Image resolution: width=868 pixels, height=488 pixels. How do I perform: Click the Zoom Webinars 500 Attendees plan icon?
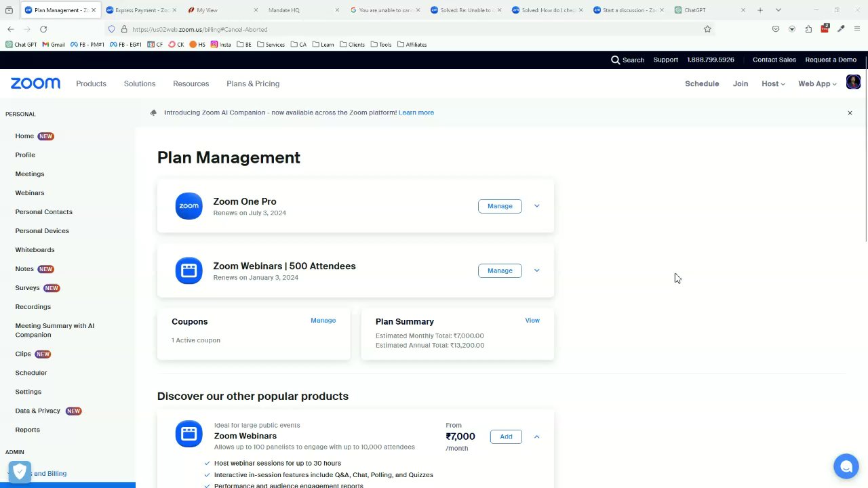pos(189,270)
